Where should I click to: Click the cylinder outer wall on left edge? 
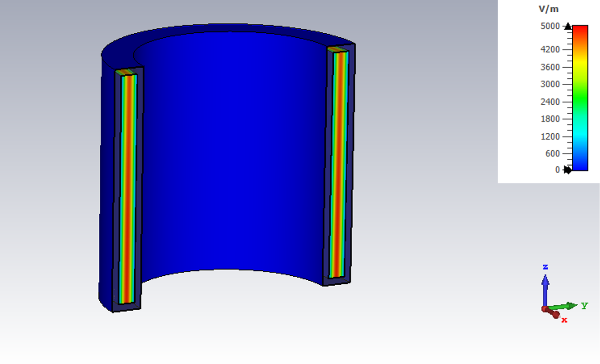pyautogui.click(x=106, y=182)
